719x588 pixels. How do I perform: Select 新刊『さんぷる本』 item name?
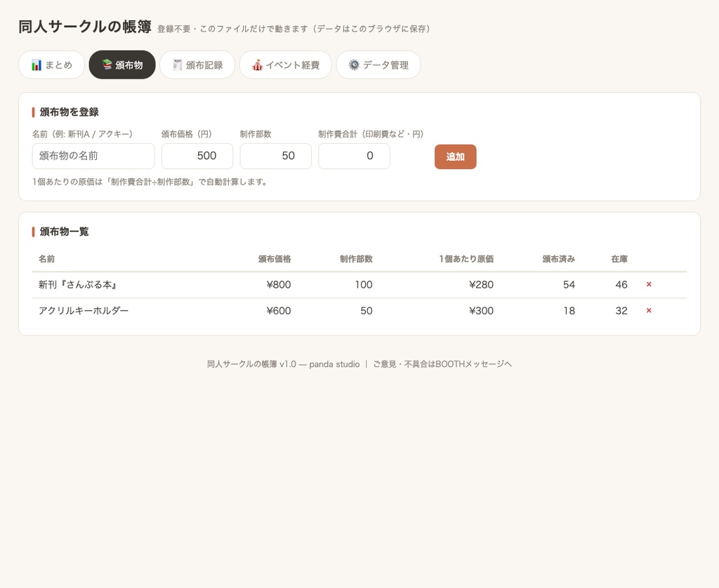click(x=77, y=285)
